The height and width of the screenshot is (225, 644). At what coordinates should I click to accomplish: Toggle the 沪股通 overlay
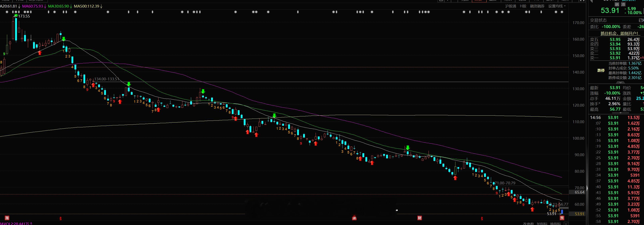pyautogui.click(x=511, y=6)
